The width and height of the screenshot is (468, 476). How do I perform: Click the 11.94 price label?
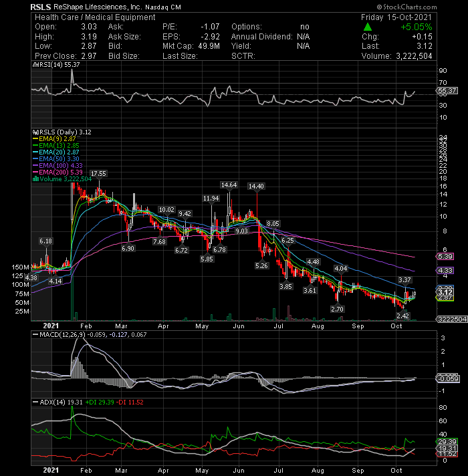point(211,199)
